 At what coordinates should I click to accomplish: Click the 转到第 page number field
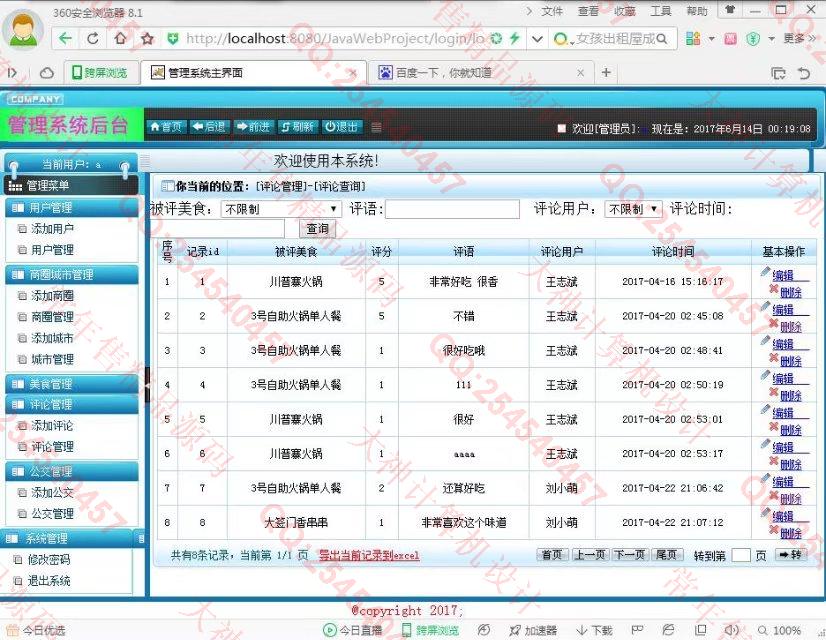(x=741, y=555)
